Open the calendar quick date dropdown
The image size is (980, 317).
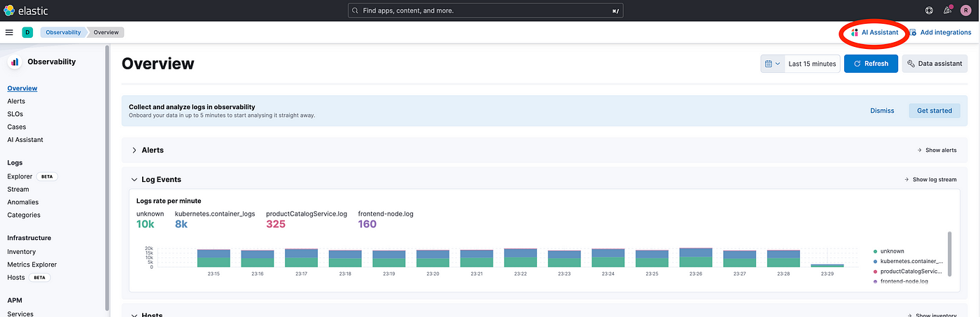[x=772, y=64]
